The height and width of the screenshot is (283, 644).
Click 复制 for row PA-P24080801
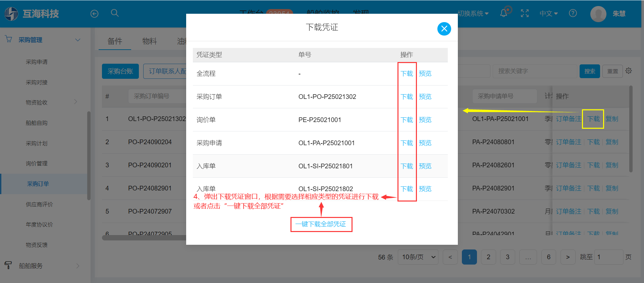click(x=612, y=142)
